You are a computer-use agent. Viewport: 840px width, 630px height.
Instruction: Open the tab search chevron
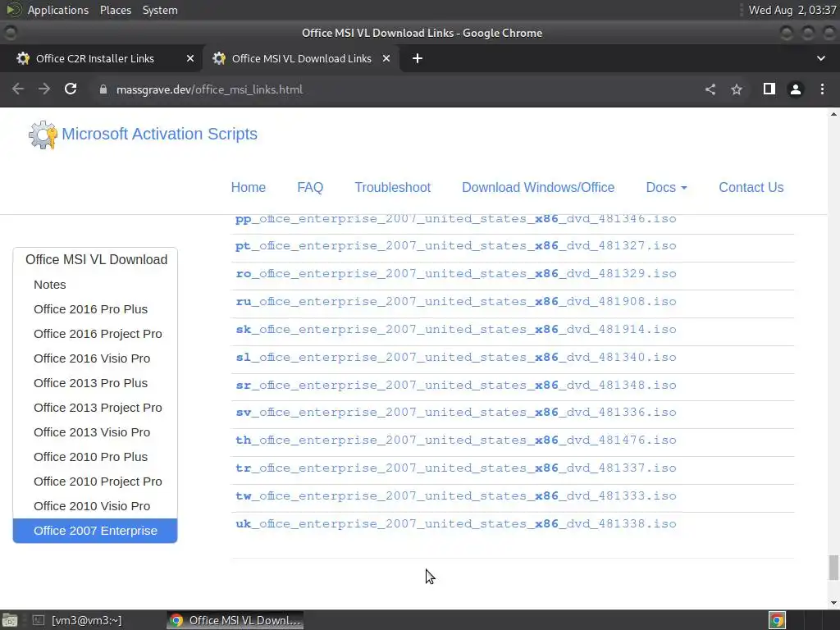820,58
